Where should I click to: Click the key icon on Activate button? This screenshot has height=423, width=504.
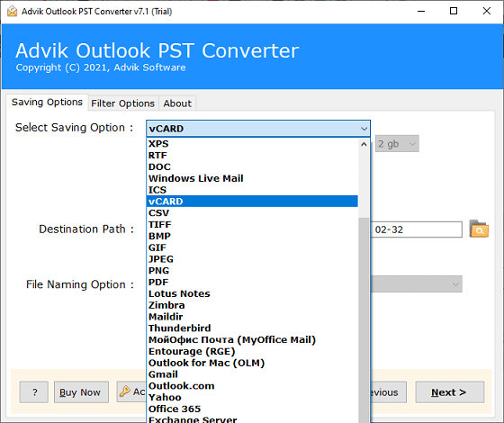click(125, 391)
